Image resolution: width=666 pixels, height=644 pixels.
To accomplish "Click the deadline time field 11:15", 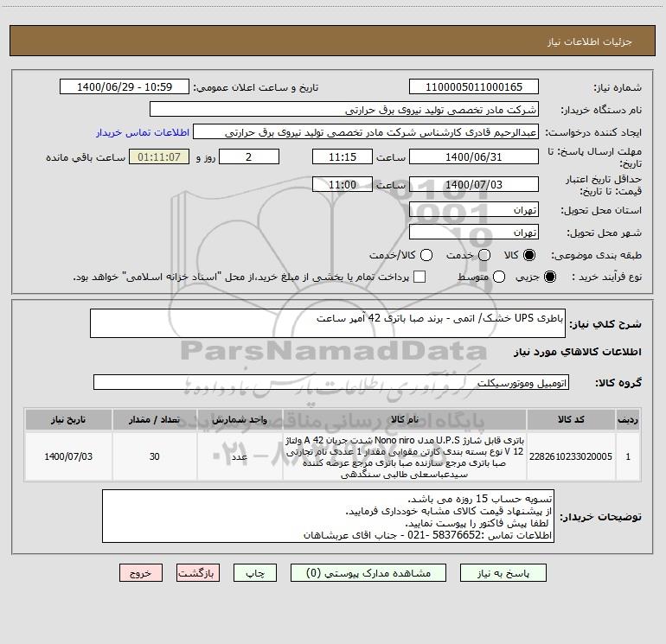I will click(x=343, y=156).
